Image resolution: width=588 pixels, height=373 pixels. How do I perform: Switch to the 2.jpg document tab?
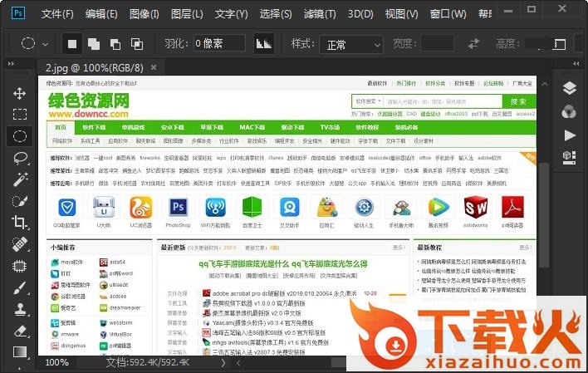click(x=94, y=68)
